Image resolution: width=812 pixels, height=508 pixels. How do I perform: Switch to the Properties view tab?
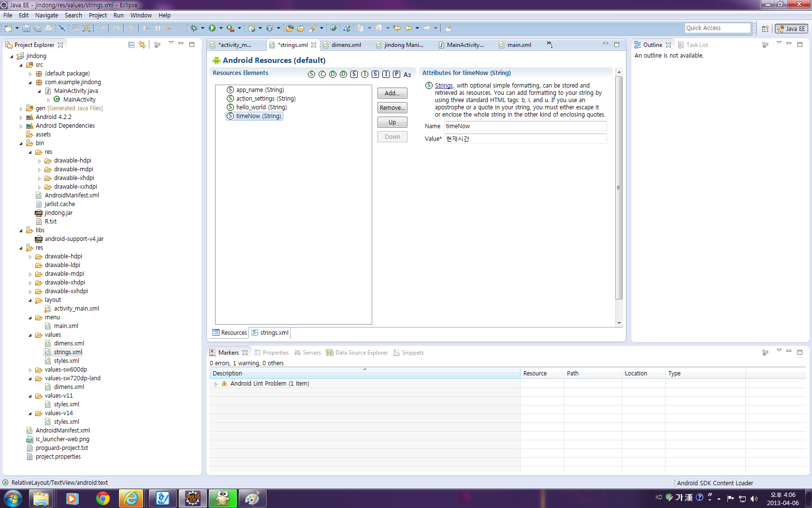pos(271,353)
